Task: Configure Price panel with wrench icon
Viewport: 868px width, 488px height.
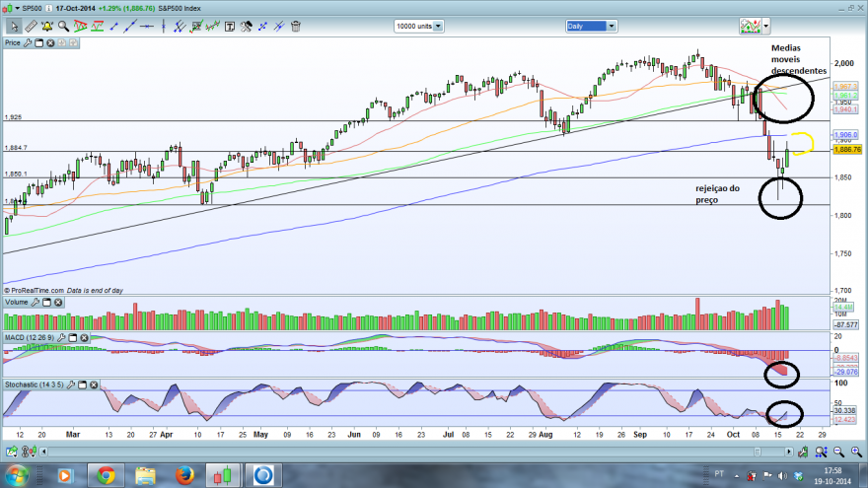Action: (28, 42)
